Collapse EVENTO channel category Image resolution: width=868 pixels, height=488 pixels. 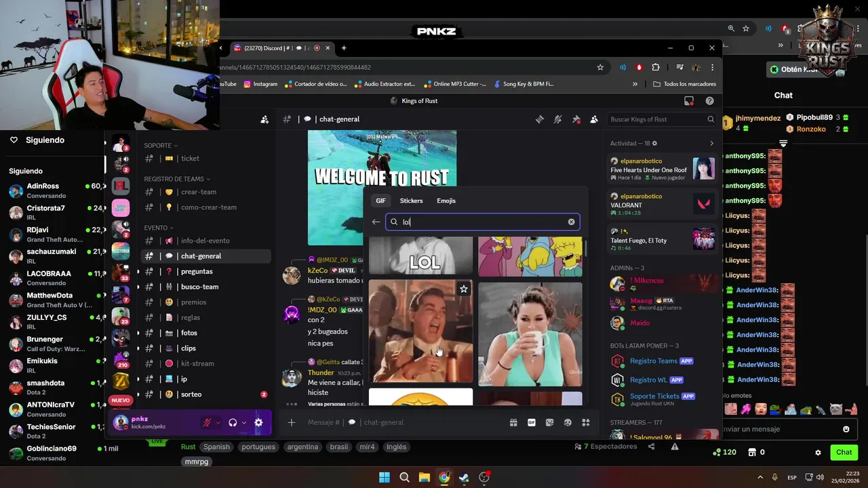(159, 228)
